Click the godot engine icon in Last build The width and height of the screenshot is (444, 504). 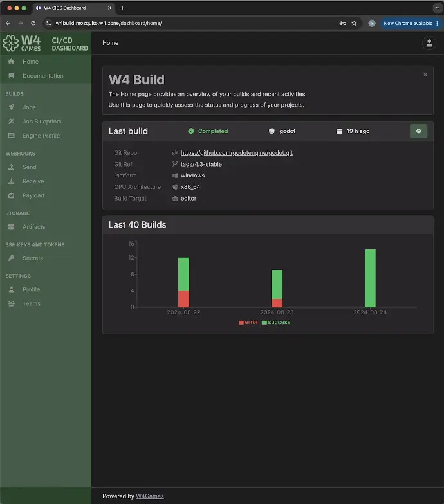coord(272,131)
